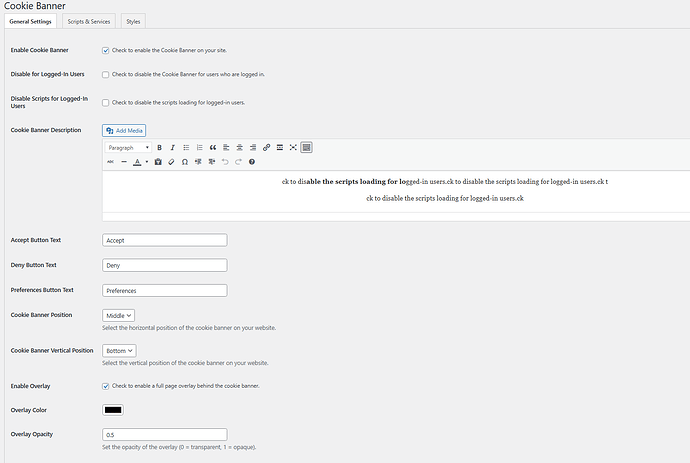Check Disable Scripts for Logged-In Users
Image resolution: width=690 pixels, height=463 pixels.
click(x=106, y=103)
